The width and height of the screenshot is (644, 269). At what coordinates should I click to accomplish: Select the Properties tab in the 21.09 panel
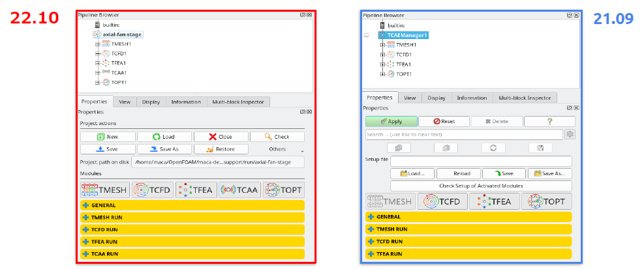click(x=380, y=98)
